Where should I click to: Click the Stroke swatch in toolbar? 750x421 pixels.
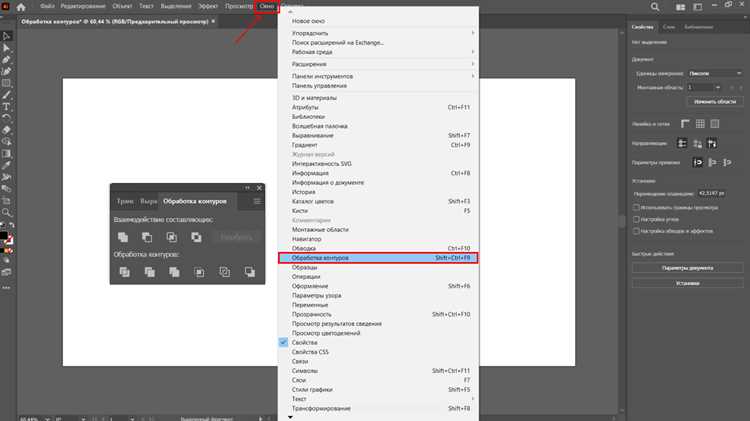[x=9, y=241]
